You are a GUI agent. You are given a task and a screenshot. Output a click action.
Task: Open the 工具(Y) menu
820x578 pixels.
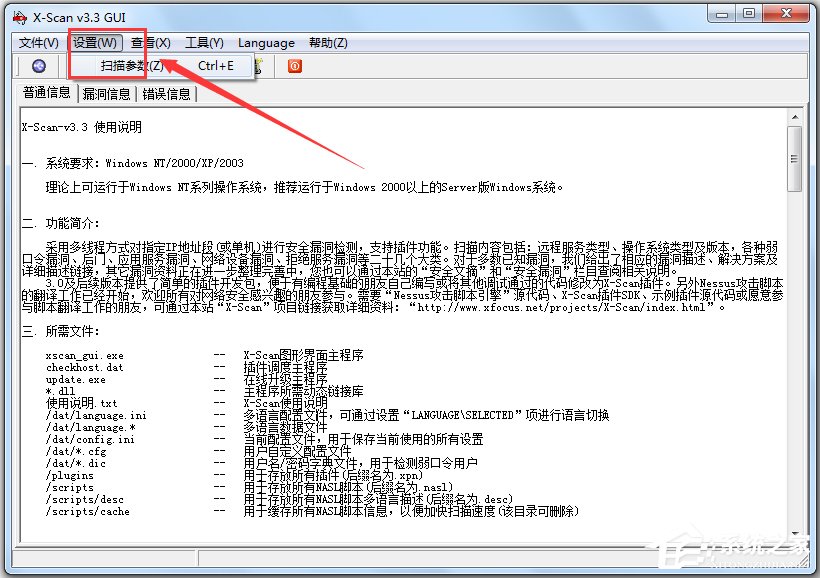click(x=203, y=42)
